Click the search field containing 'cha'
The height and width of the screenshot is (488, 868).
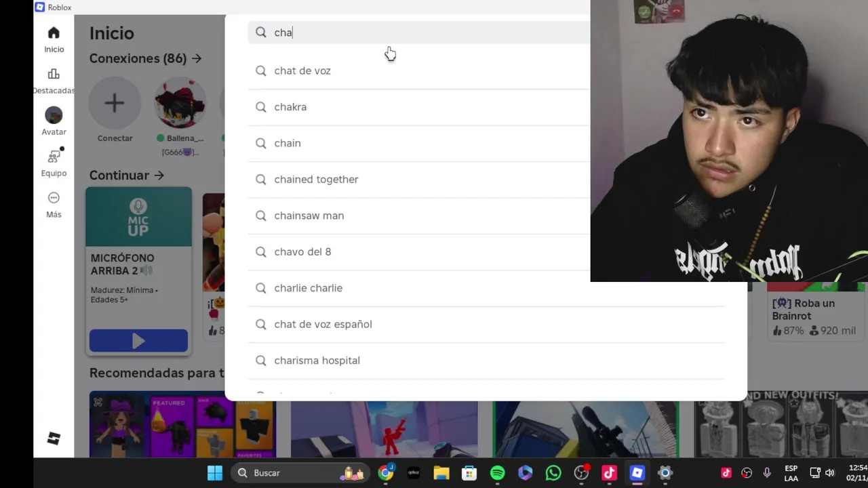click(419, 33)
